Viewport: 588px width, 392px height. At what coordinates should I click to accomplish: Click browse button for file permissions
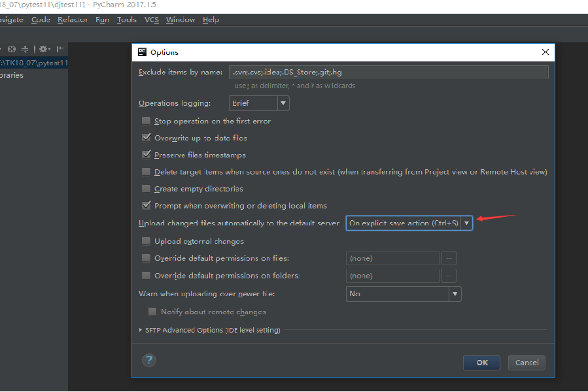click(449, 258)
